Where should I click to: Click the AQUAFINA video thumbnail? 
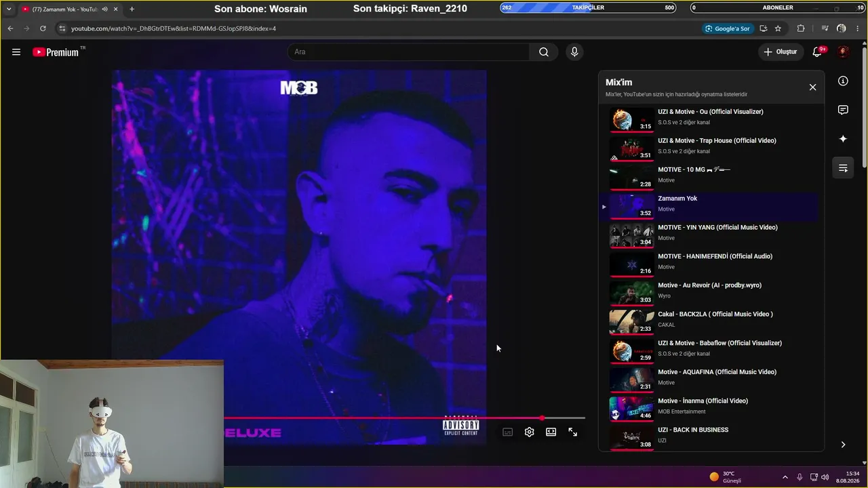631,380
